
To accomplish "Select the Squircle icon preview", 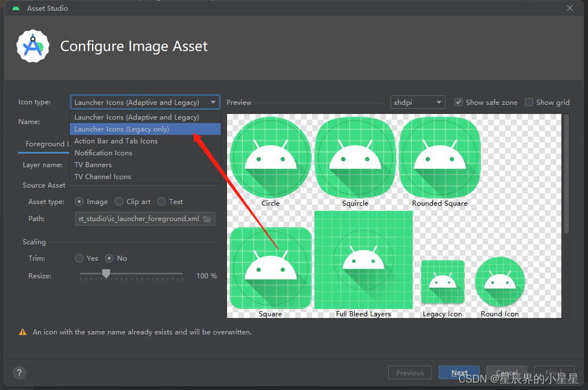I will (355, 158).
